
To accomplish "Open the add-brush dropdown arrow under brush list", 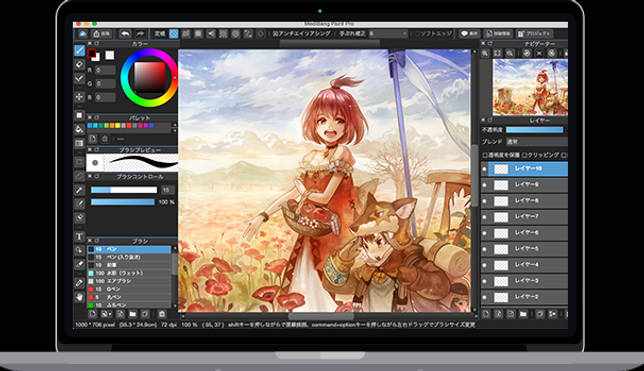I will tap(110, 315).
